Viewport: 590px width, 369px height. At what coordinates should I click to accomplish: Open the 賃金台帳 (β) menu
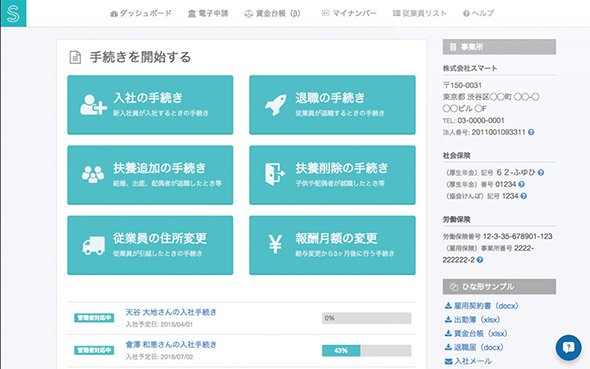tap(272, 13)
